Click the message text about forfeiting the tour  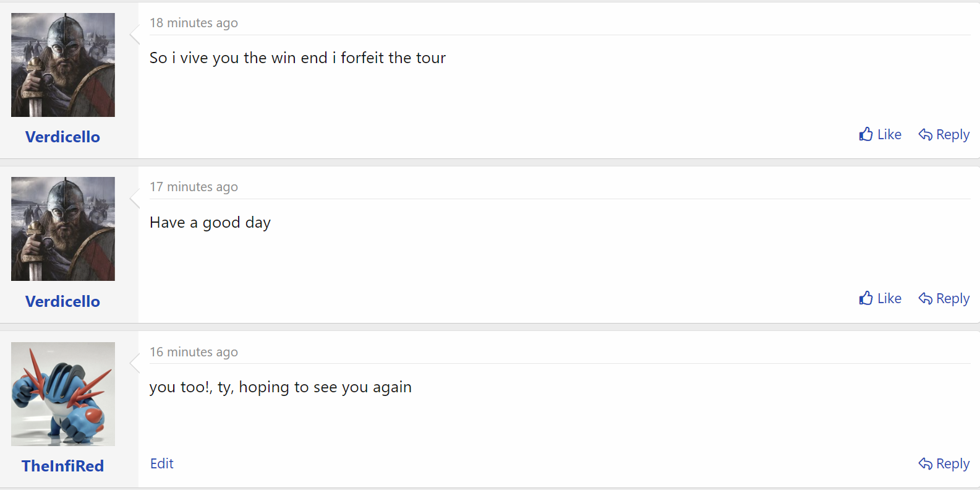297,58
